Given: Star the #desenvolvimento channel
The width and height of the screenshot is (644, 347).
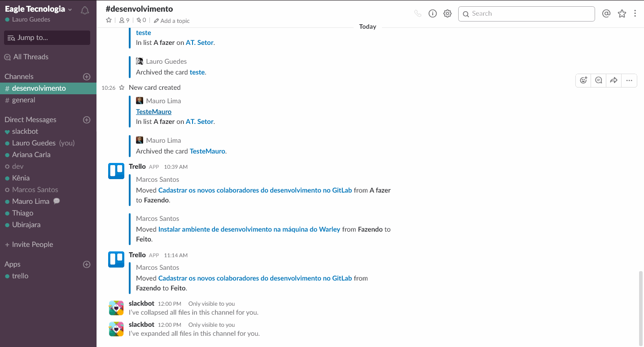Looking at the screenshot, I should point(109,20).
